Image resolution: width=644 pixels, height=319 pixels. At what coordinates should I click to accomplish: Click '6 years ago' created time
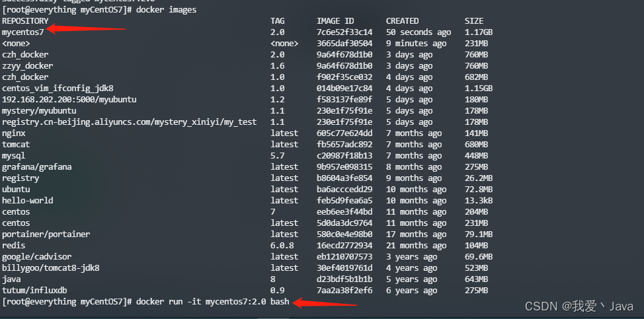click(x=411, y=291)
